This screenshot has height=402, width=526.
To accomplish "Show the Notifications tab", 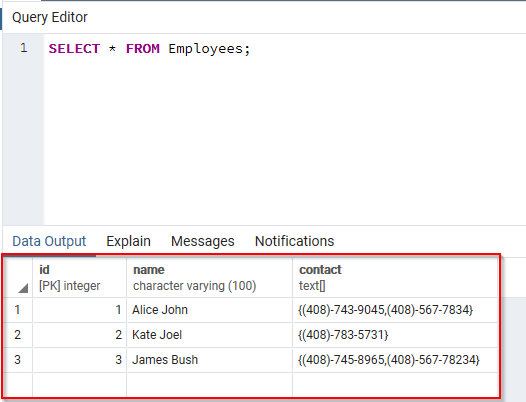I will click(295, 241).
